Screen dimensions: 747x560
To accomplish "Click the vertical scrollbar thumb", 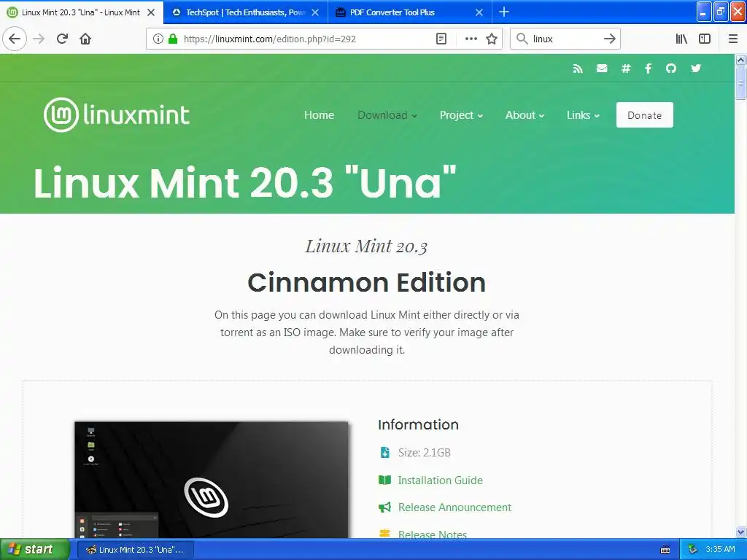I will [x=741, y=83].
